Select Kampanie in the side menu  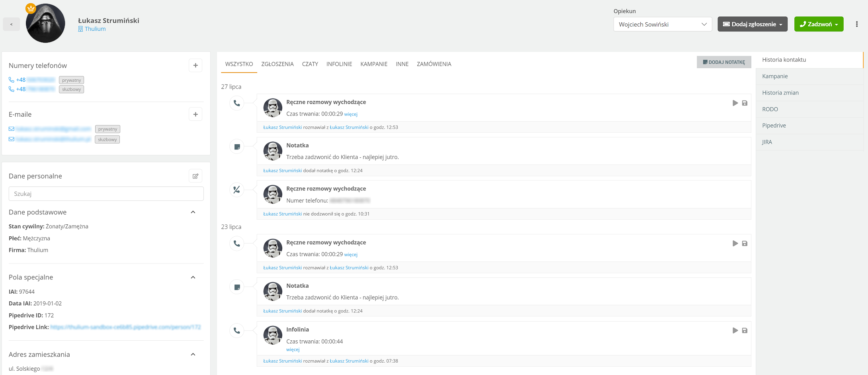(x=809, y=76)
